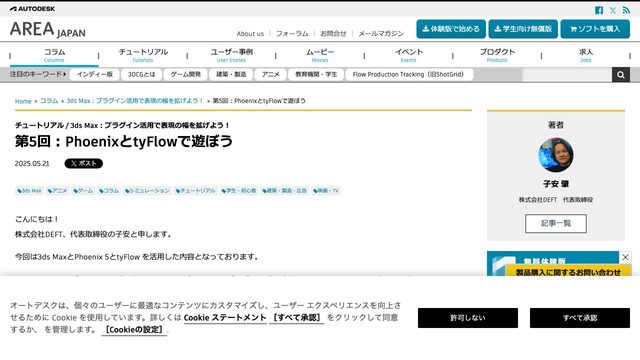The height and width of the screenshot is (360, 640).
Task: Click the Autodesk logo
Action: tap(32, 9)
